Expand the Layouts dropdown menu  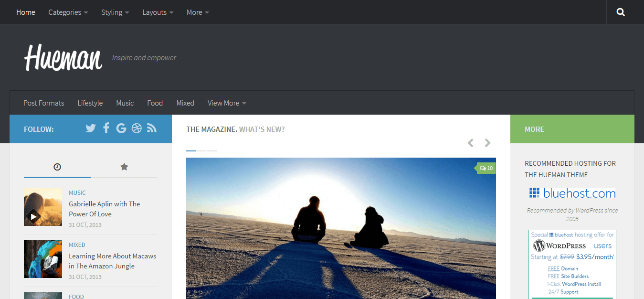158,12
